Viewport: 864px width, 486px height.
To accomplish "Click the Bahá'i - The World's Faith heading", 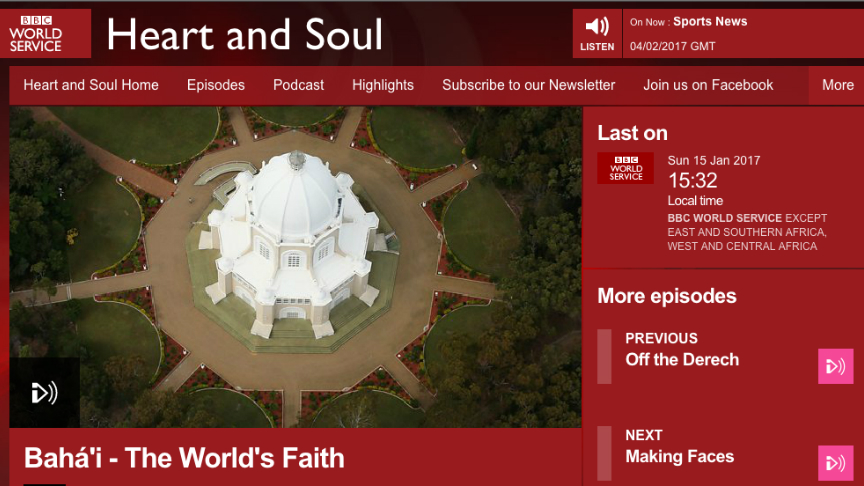I will (184, 458).
